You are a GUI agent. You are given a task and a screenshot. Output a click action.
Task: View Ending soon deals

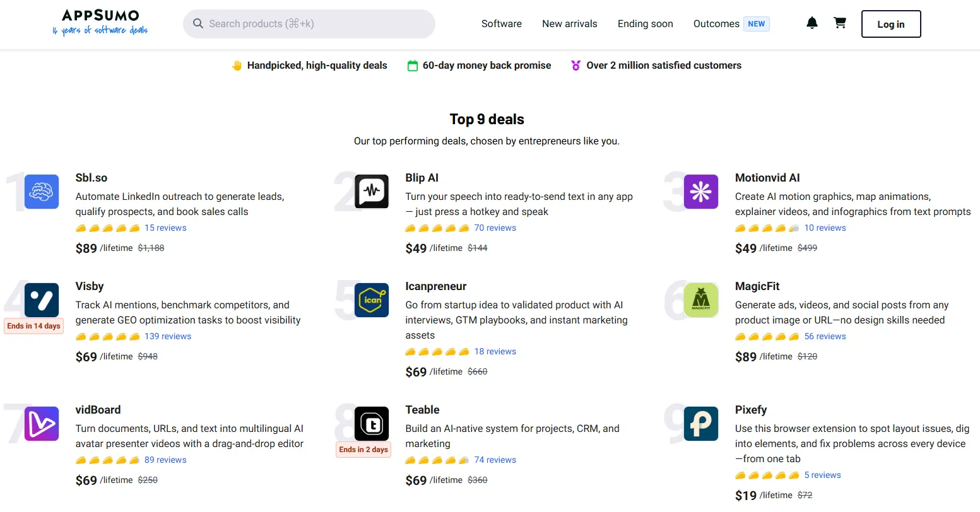tap(645, 23)
